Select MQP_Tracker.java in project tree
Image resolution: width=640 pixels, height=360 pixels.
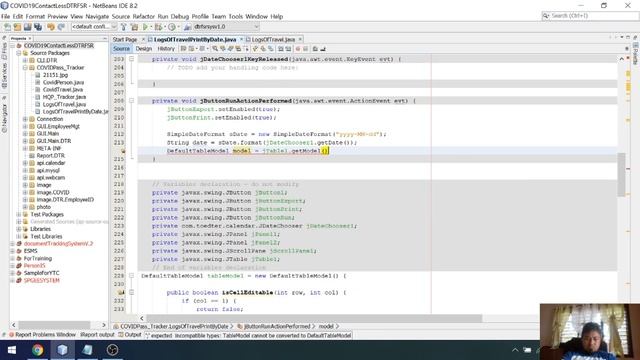pos(64,97)
